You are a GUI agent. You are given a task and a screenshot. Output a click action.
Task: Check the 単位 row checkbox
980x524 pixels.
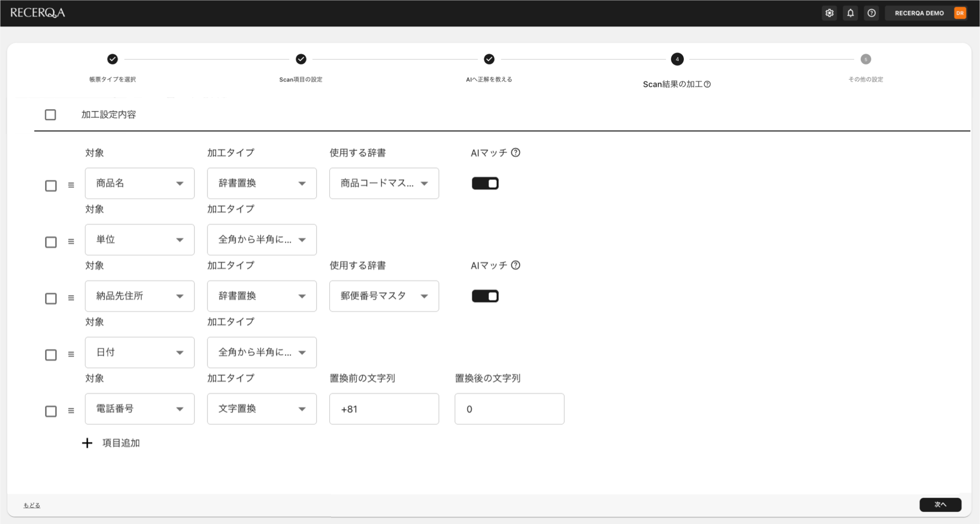click(x=51, y=242)
